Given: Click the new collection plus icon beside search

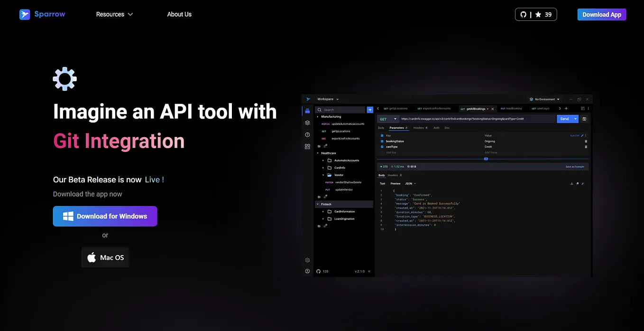Looking at the screenshot, I should 370,110.
